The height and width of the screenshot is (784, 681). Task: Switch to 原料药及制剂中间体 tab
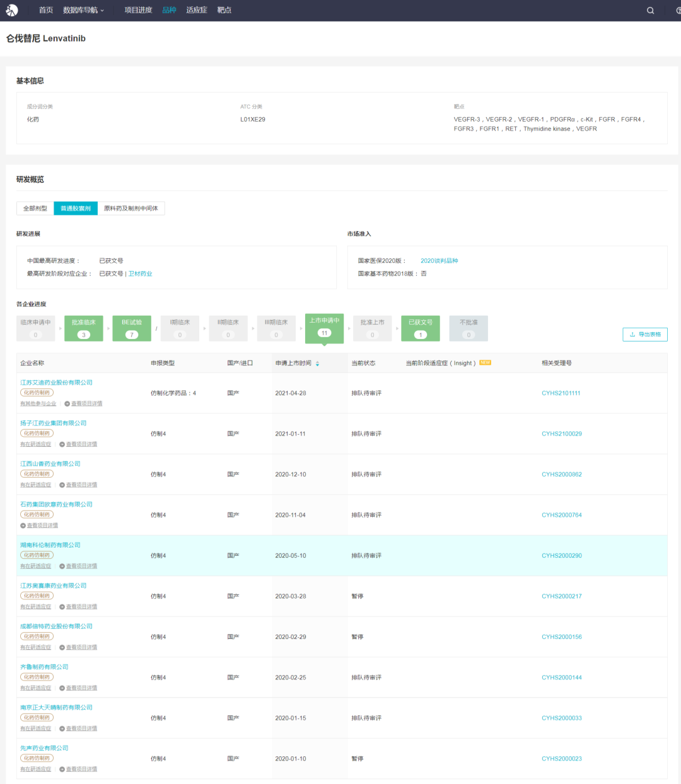pos(131,209)
